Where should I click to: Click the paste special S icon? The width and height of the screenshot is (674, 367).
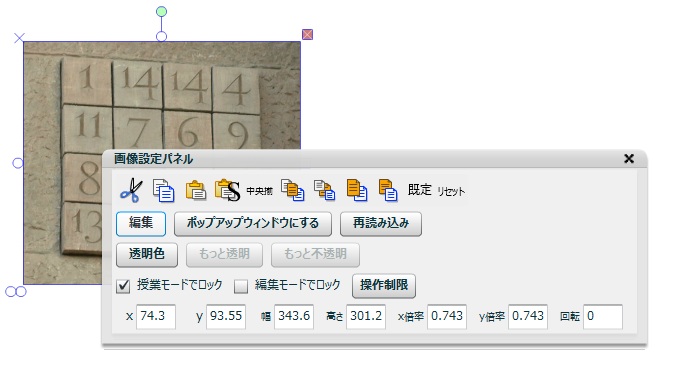227,190
